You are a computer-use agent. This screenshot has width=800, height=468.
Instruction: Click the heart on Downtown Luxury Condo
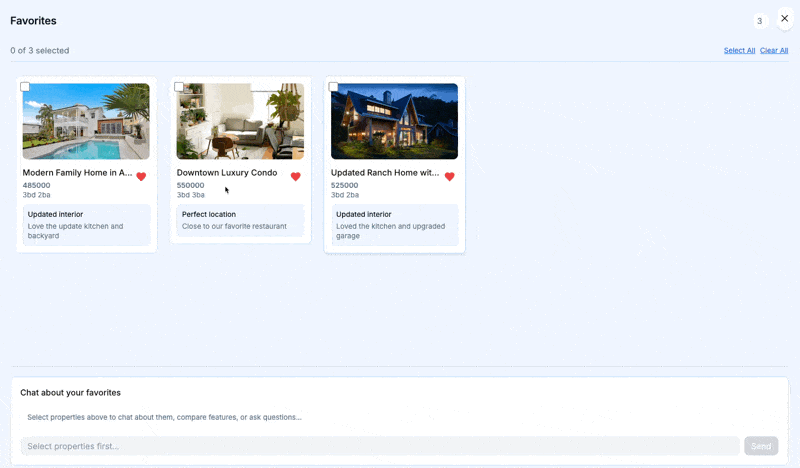(295, 177)
